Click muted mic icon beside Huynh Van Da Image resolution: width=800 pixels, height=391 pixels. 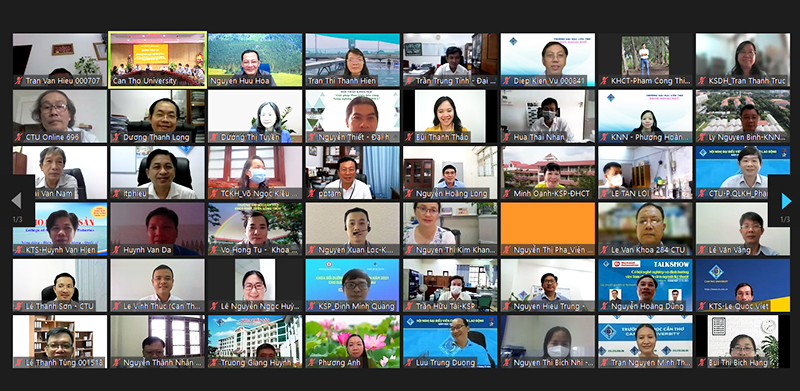(117, 250)
